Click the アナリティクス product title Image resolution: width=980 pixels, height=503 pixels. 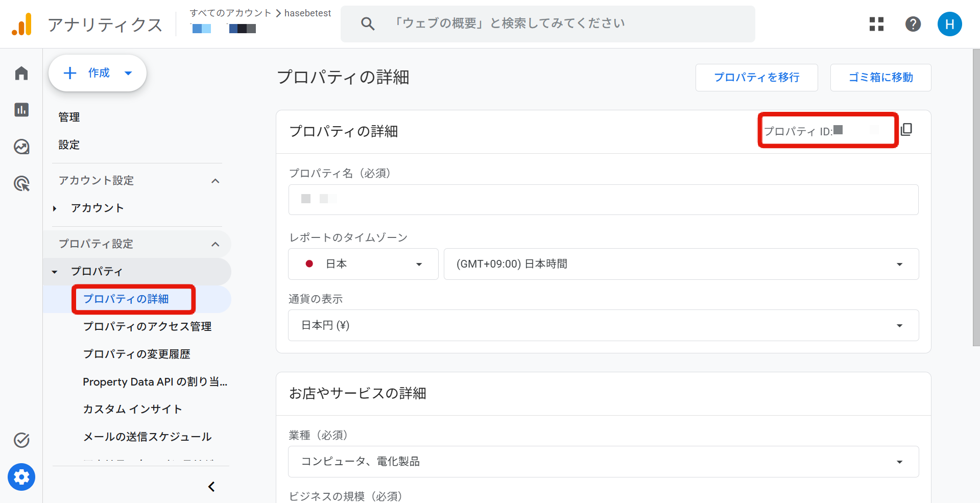pos(105,25)
